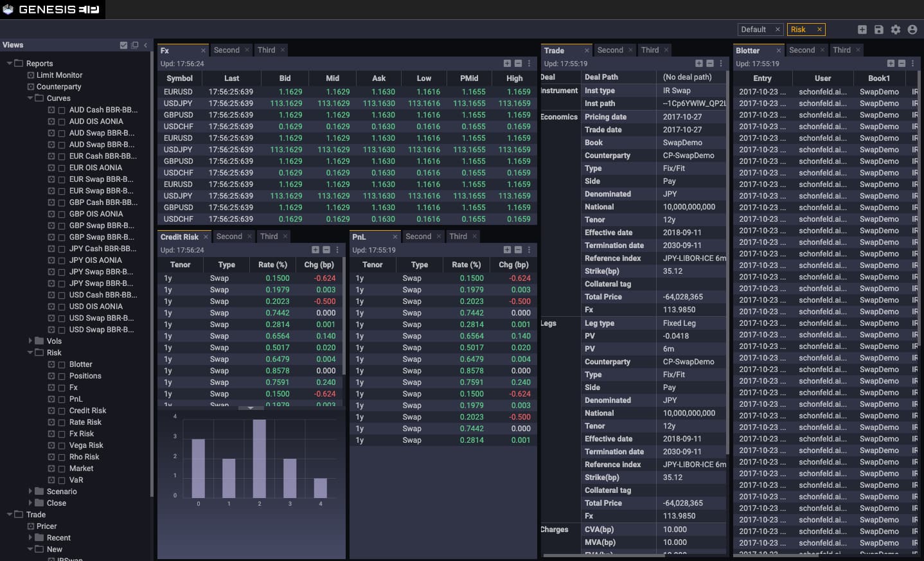Click the minus icon in Trade panel header
This screenshot has height=561, width=924.
tap(710, 64)
